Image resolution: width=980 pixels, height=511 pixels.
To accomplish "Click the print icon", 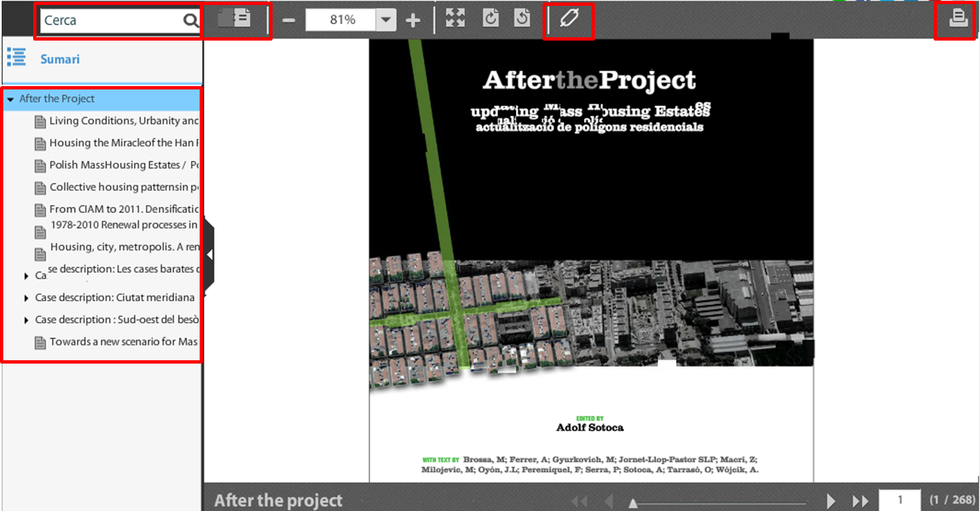I will tap(958, 17).
